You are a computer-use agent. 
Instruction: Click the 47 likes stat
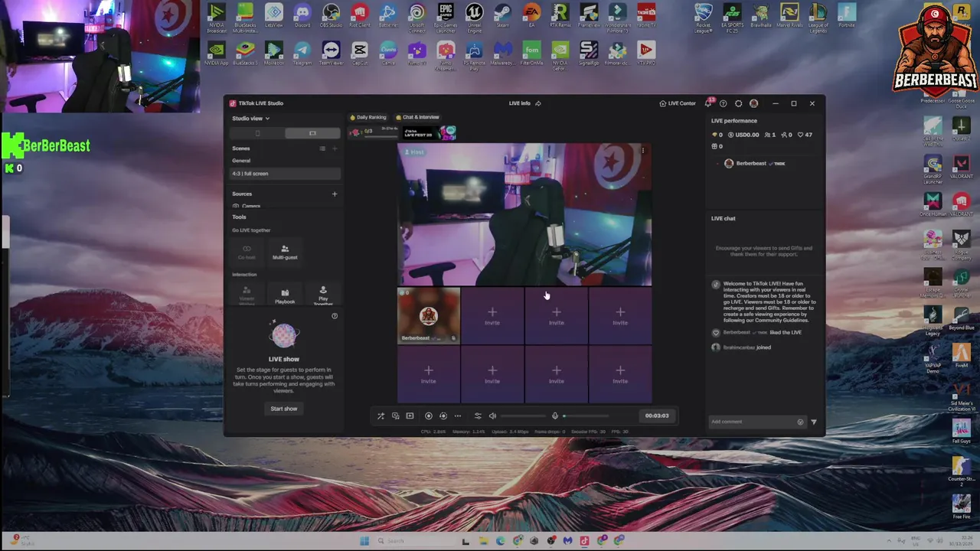[x=805, y=135]
